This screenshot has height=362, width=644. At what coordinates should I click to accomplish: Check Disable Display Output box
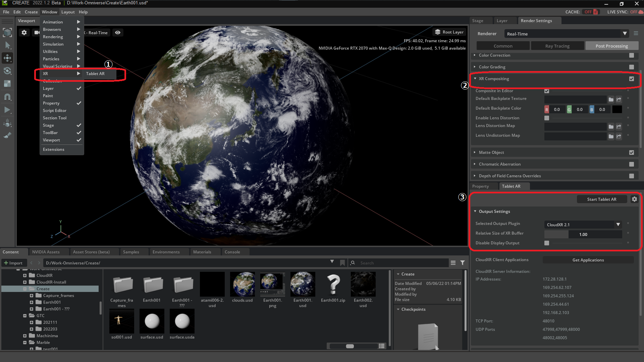point(547,243)
